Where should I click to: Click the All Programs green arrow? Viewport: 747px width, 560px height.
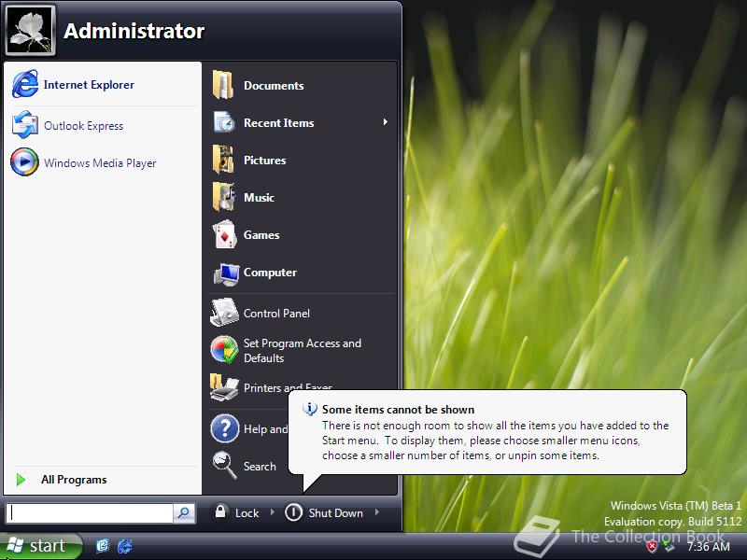coord(21,479)
